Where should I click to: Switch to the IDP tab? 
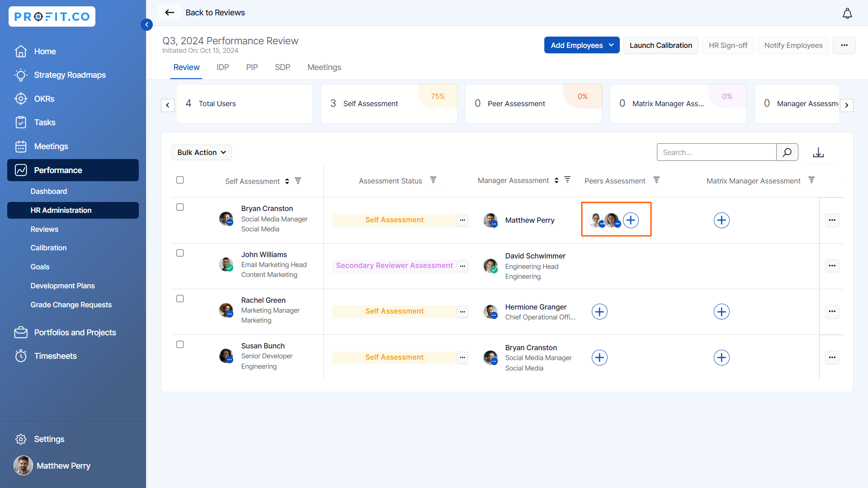coord(222,67)
